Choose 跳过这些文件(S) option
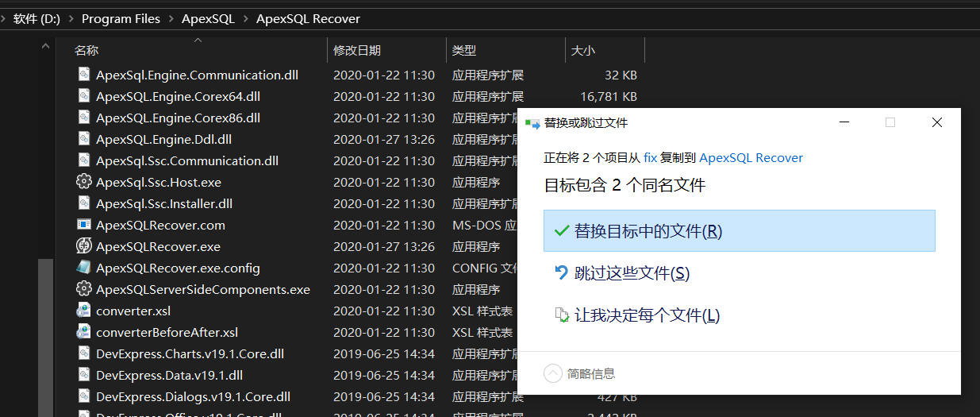980x417 pixels. point(740,273)
